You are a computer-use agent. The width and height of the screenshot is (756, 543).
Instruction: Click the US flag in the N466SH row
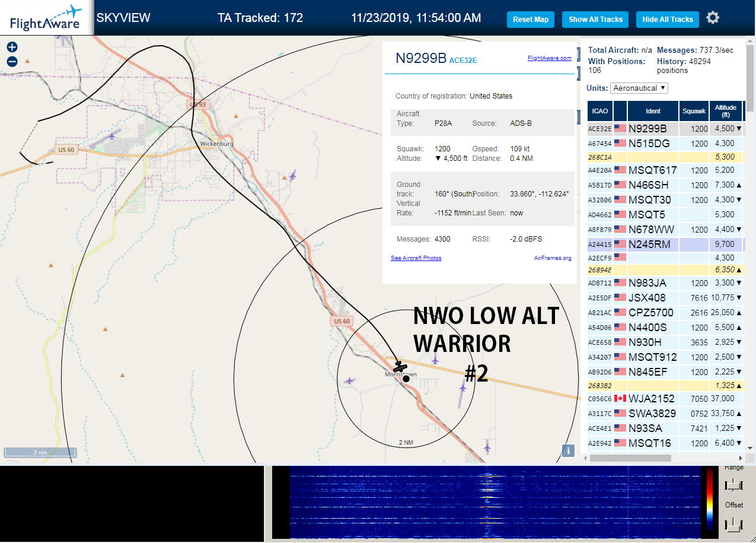620,185
